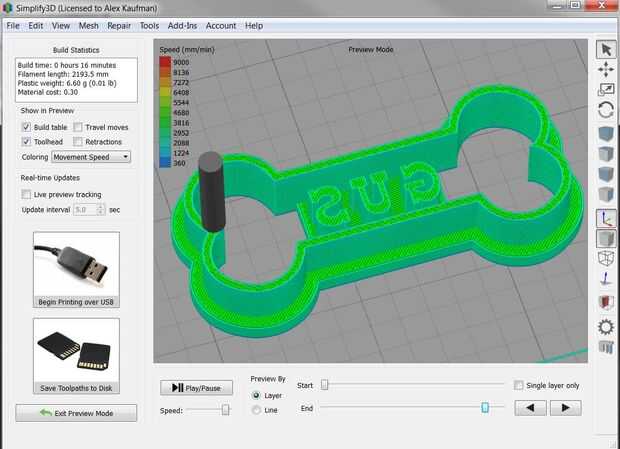
Task: Click the 'Material cost: 0.30' text
Action: tap(48, 92)
